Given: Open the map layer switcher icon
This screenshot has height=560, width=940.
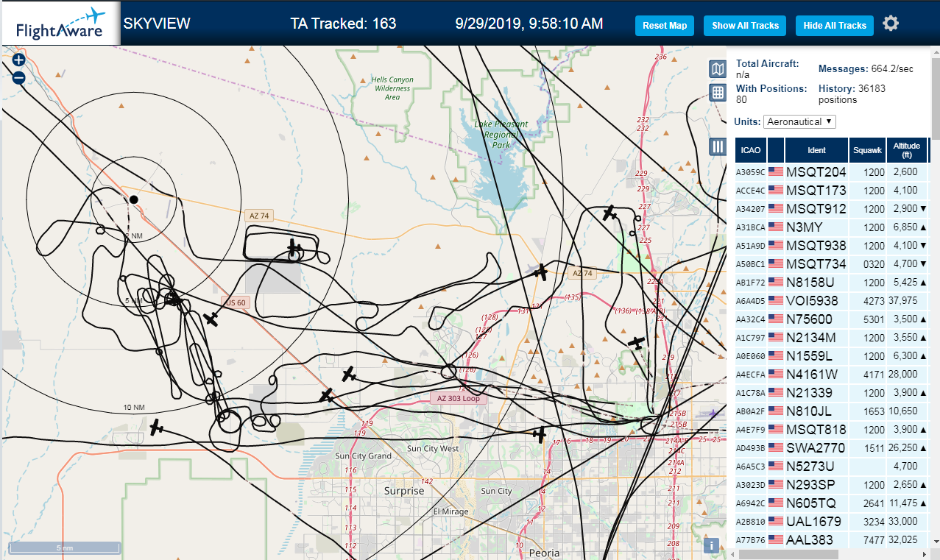Looking at the screenshot, I should pos(718,69).
